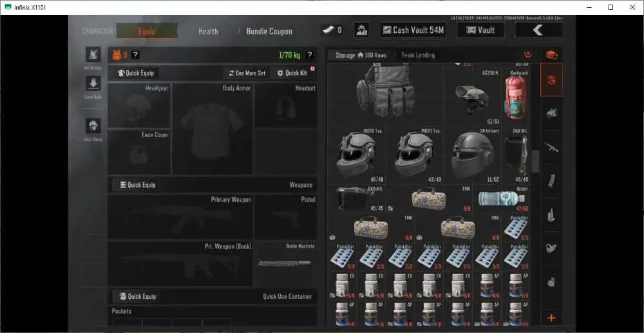The image size is (644, 333).
Task: Open the team profile icon near Cash Vault
Action: 361,30
